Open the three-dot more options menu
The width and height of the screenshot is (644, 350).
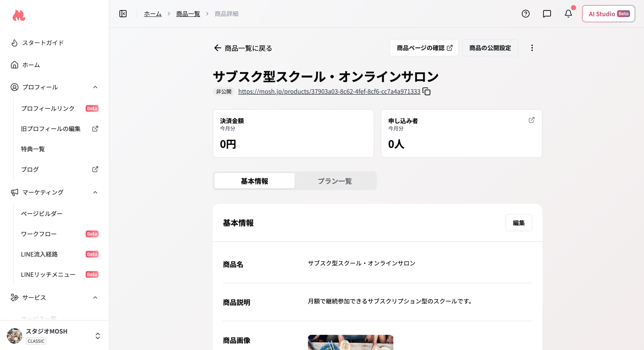532,48
